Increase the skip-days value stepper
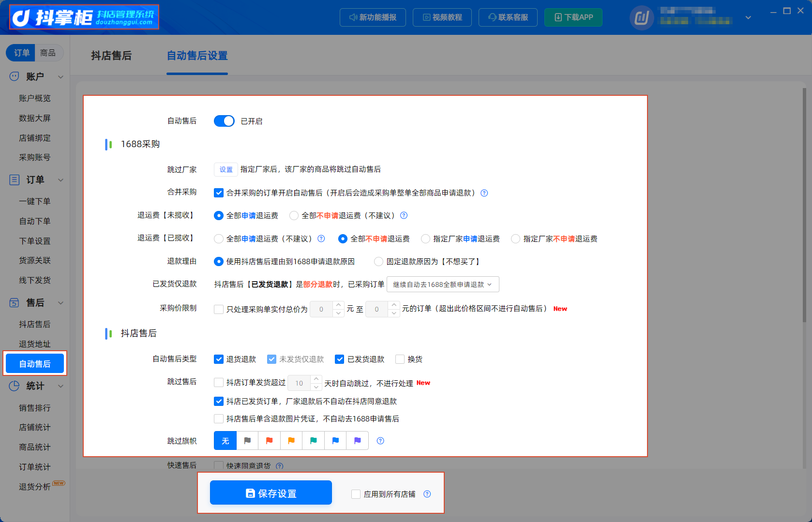Image resolution: width=812 pixels, height=522 pixels. pos(316,379)
